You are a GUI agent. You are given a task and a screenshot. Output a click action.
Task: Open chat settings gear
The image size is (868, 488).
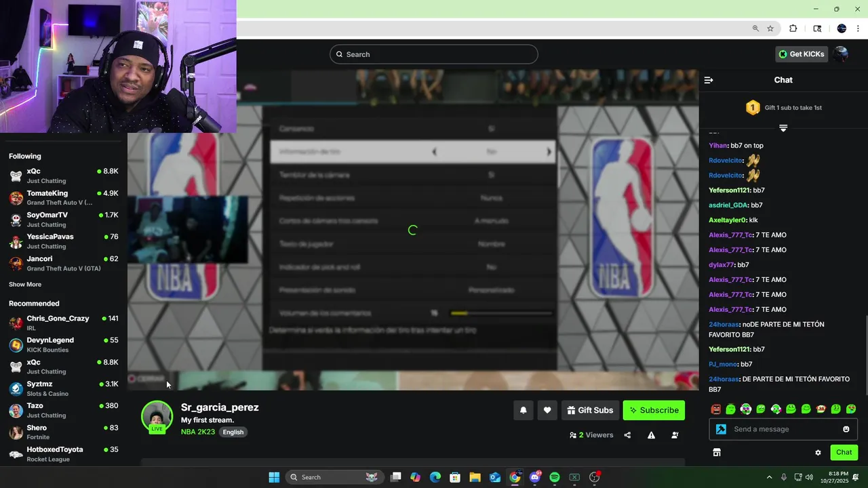coord(818,453)
